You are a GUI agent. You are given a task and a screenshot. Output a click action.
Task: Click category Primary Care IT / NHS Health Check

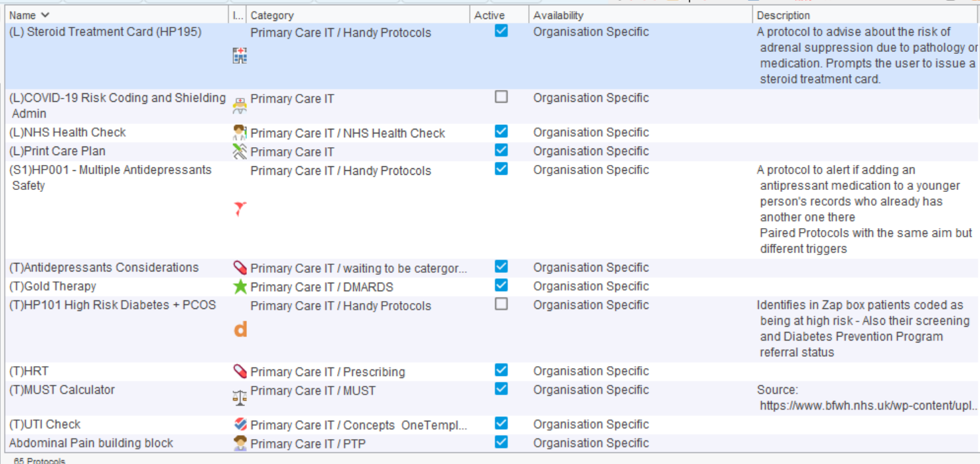pos(347,133)
